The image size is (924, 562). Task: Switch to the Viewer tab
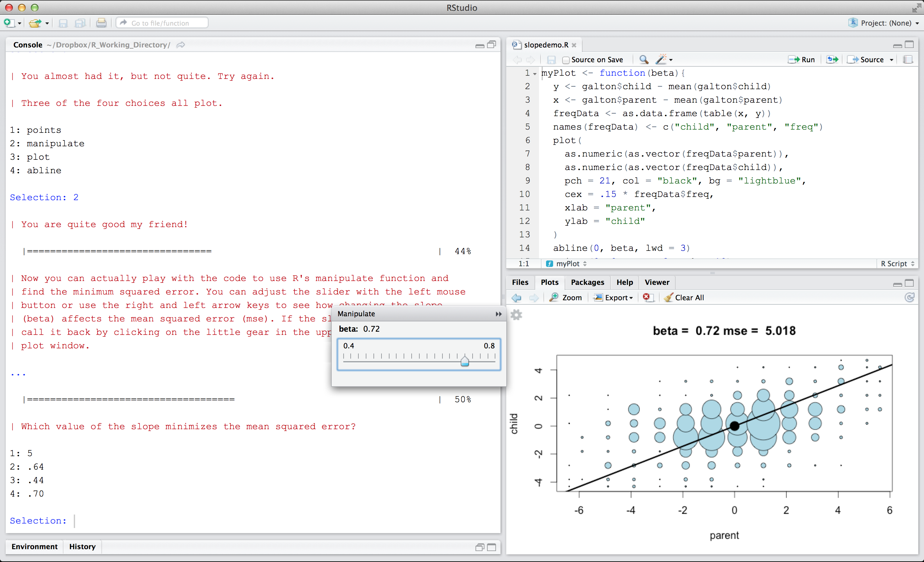click(x=657, y=282)
